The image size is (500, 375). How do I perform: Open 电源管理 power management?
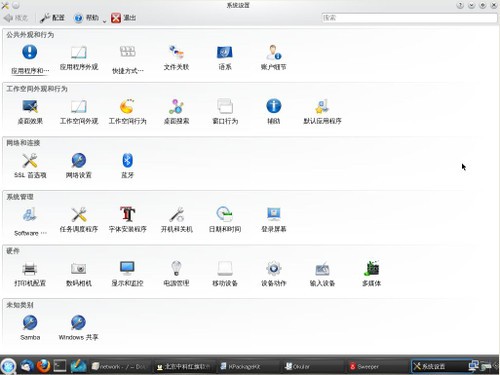tap(176, 274)
